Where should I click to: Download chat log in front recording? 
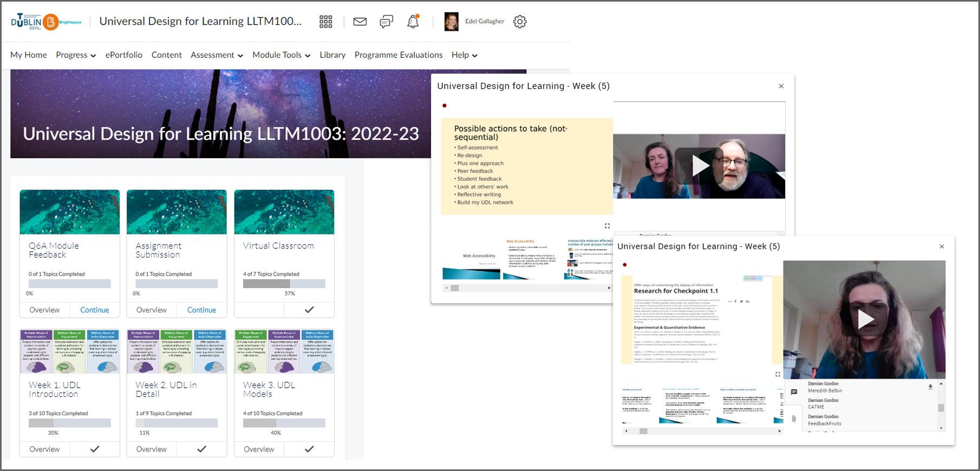[x=930, y=387]
